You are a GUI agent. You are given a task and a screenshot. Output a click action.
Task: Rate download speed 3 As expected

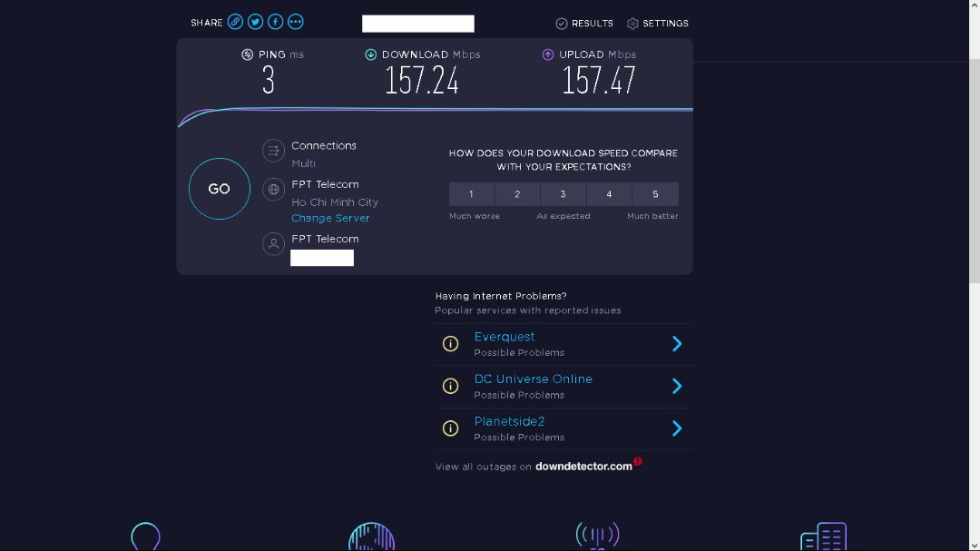[563, 194]
